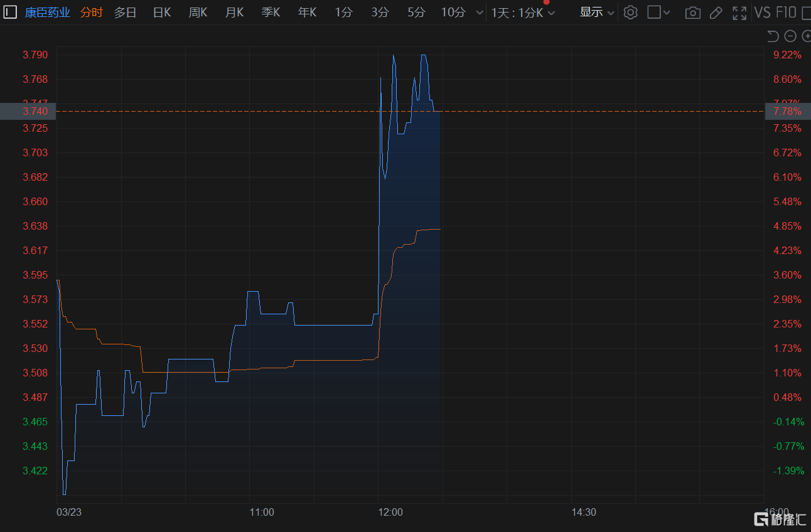Switch to the 季K tab
Screen dimensions: 811x532
pyautogui.click(x=271, y=13)
